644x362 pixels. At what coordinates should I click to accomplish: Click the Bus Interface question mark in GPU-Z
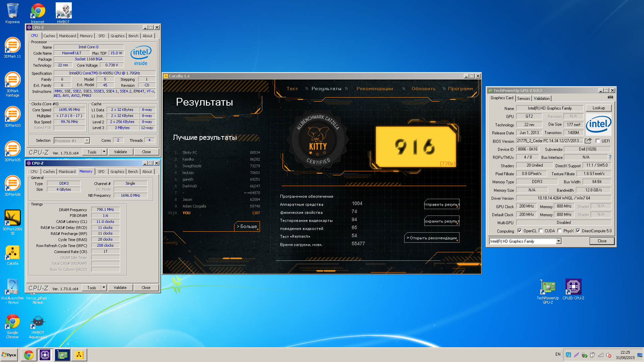[610, 157]
